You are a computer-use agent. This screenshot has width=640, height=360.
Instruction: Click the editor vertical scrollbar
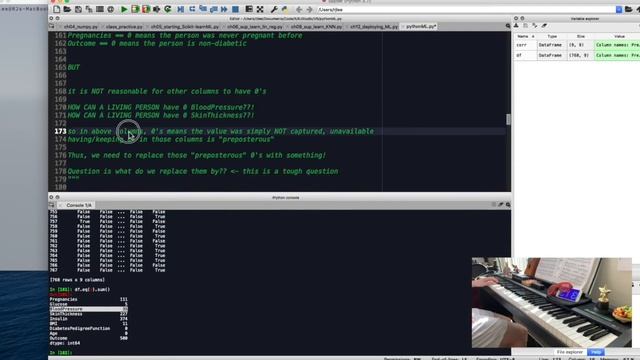tap(508, 119)
